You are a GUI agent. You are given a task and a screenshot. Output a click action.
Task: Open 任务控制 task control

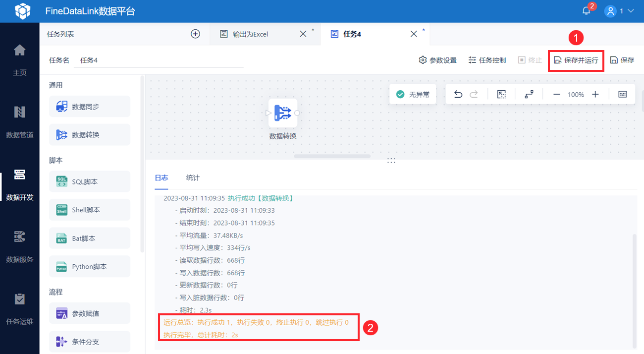tap(487, 60)
